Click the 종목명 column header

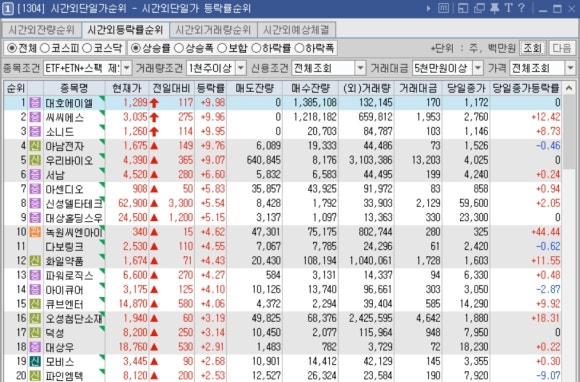pyautogui.click(x=74, y=88)
